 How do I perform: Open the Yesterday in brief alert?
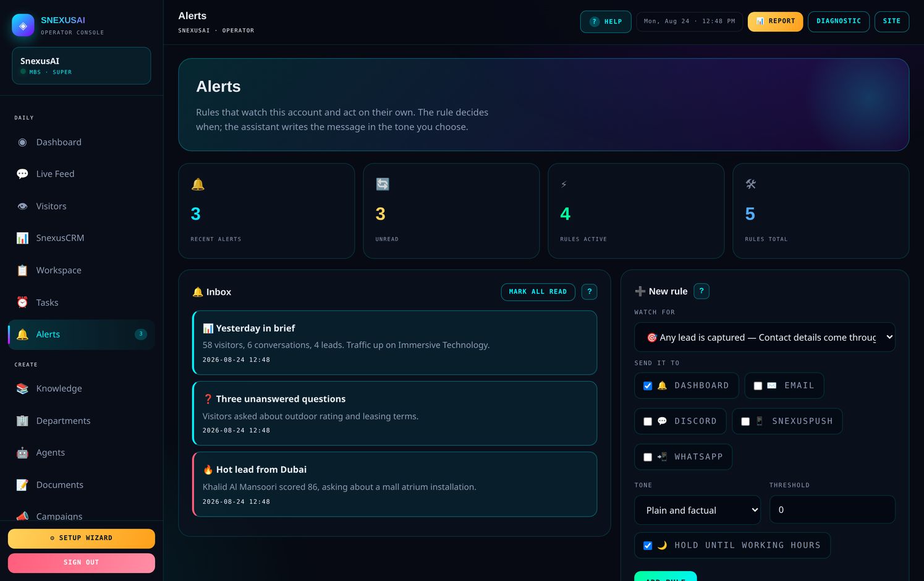(x=394, y=342)
